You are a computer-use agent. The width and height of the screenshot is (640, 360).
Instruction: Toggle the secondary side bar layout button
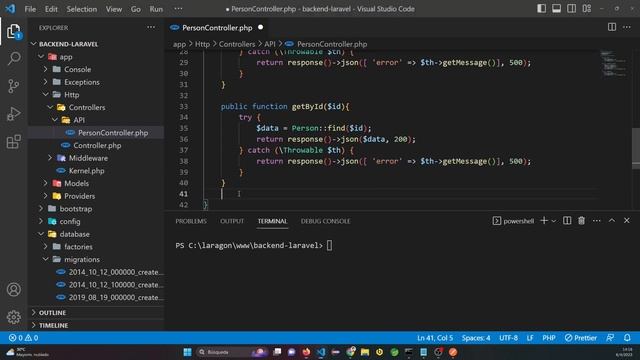(571, 9)
